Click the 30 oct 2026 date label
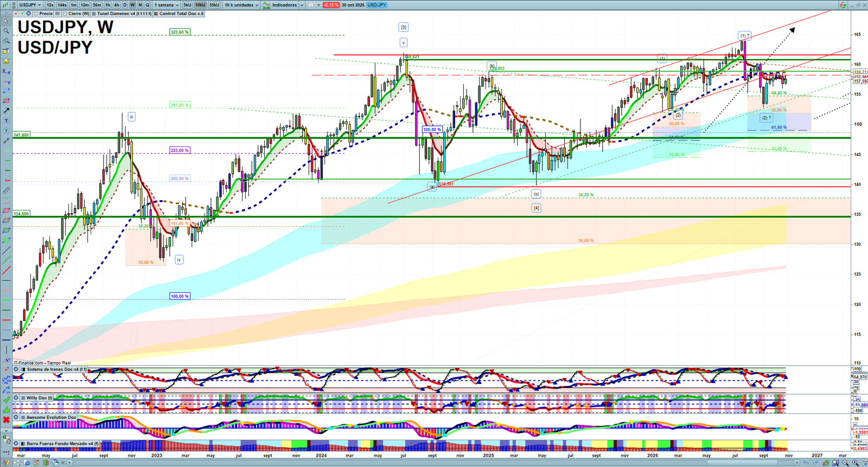This screenshot has width=868, height=467. [353, 5]
